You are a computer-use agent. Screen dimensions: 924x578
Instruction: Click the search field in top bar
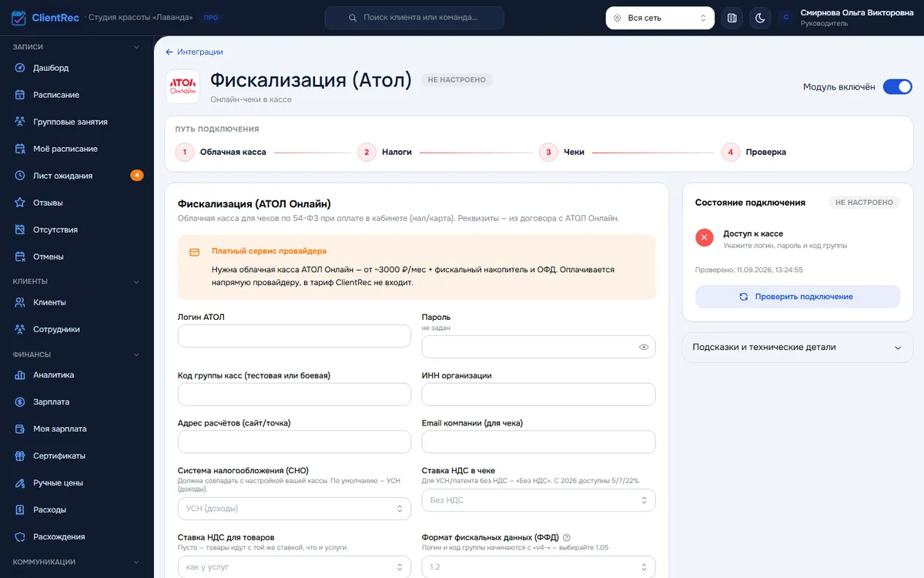click(x=414, y=18)
